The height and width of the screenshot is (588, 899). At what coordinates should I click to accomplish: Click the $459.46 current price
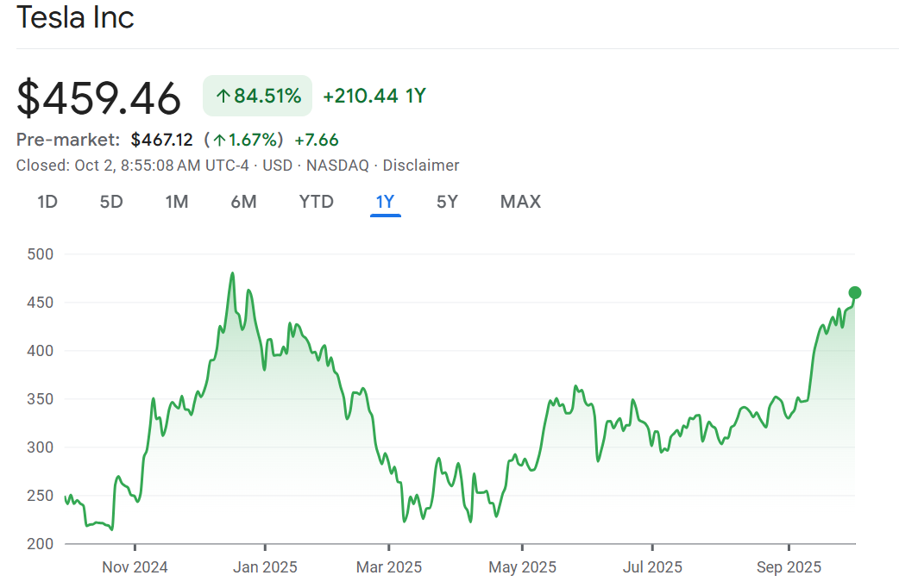(99, 97)
